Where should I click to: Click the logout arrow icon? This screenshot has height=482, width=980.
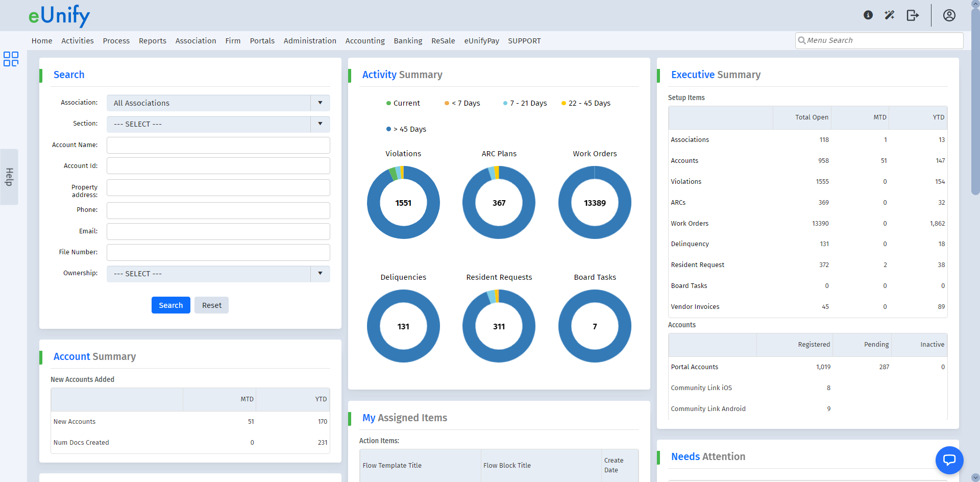[x=913, y=15]
